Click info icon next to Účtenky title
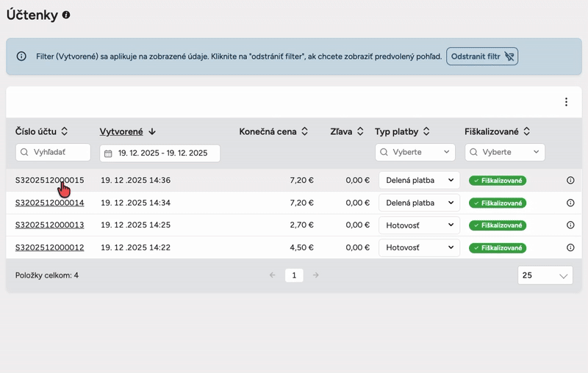This screenshot has width=588, height=373. (66, 15)
